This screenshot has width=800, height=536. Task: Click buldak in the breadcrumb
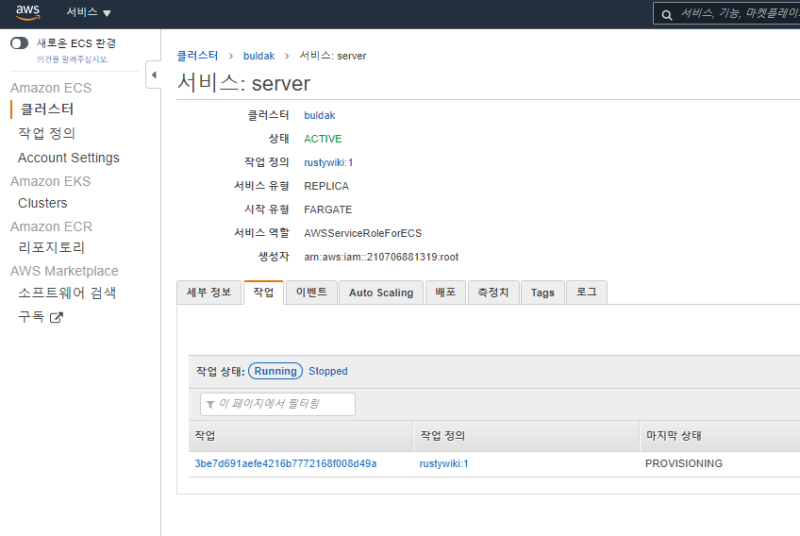(259, 56)
